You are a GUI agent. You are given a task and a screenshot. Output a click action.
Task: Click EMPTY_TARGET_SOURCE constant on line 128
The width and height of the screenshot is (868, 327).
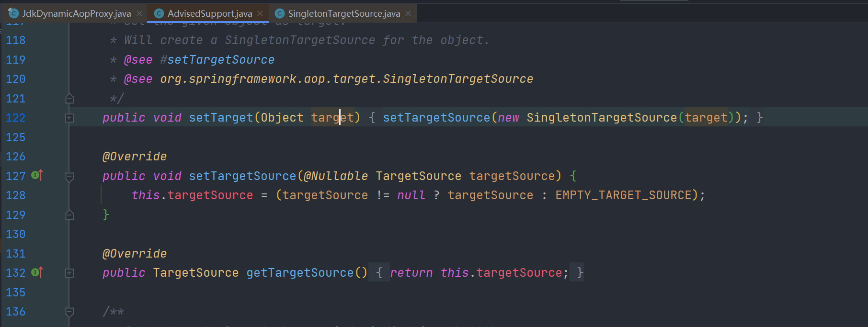[x=623, y=195]
